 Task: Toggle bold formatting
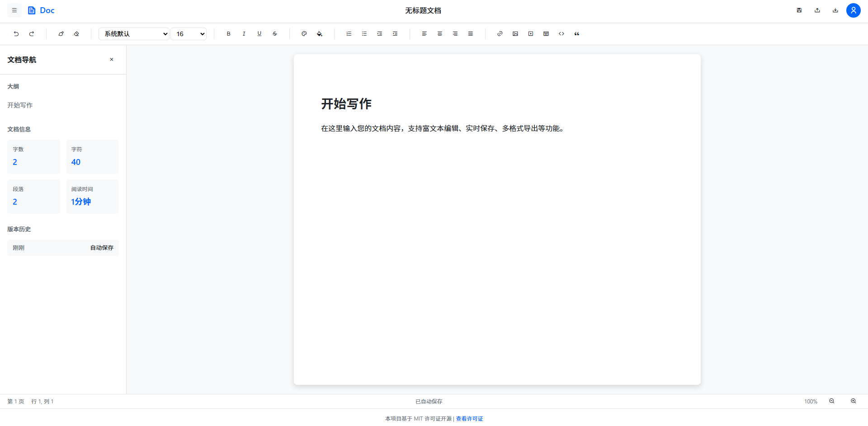228,33
